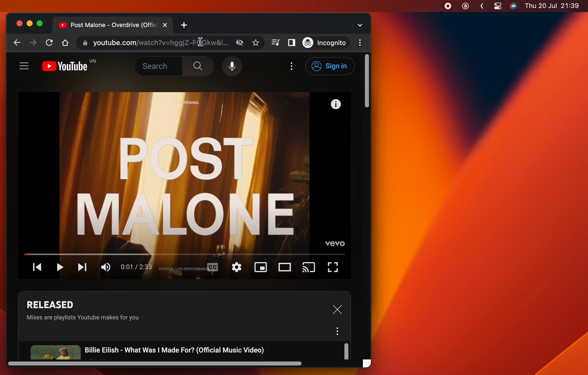Skip to the next video
The height and width of the screenshot is (375, 588).
tap(82, 267)
